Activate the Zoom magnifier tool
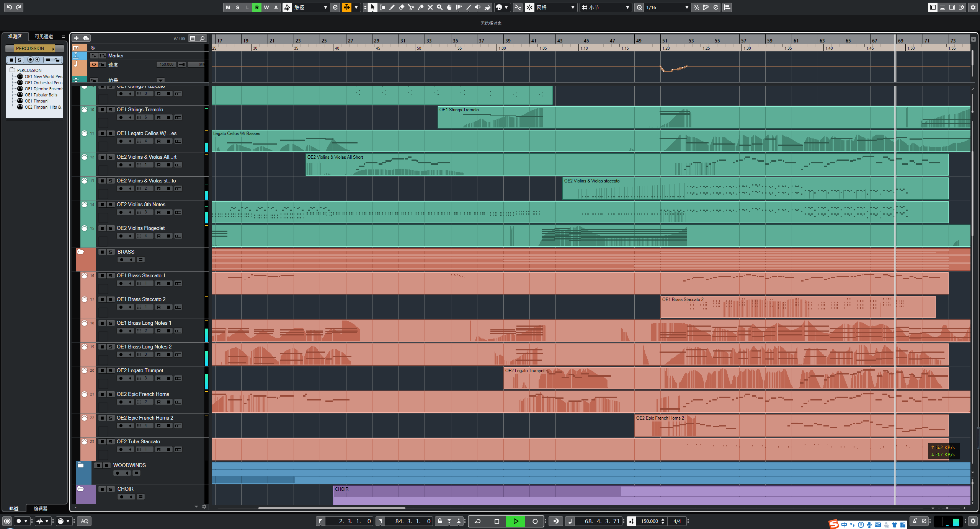The height and width of the screenshot is (529, 980). coord(440,7)
